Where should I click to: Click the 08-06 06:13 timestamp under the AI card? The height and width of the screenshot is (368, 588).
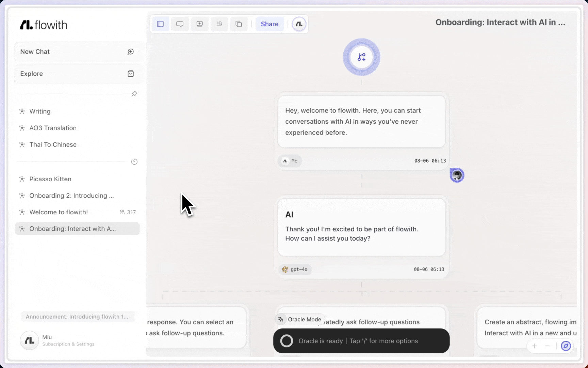[x=429, y=270]
